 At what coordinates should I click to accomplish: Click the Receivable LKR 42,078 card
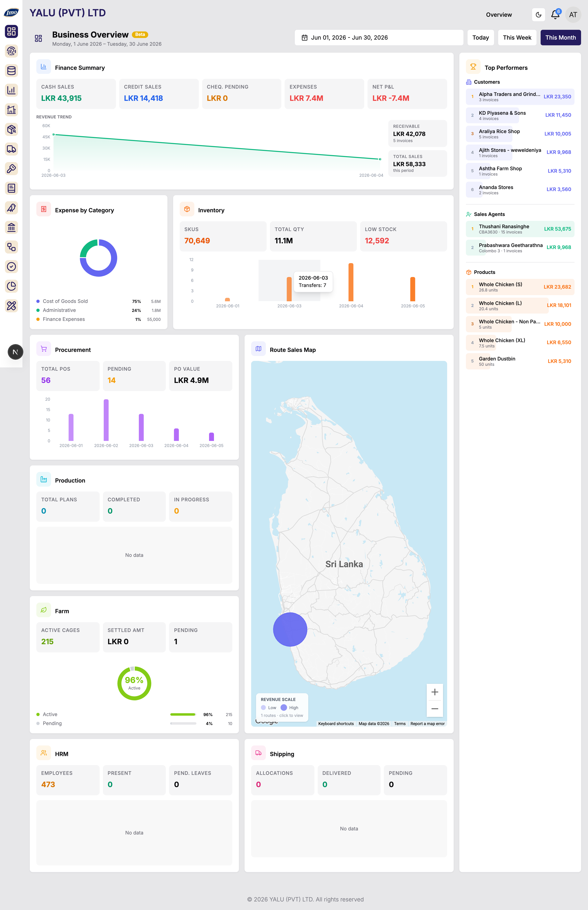(417, 133)
